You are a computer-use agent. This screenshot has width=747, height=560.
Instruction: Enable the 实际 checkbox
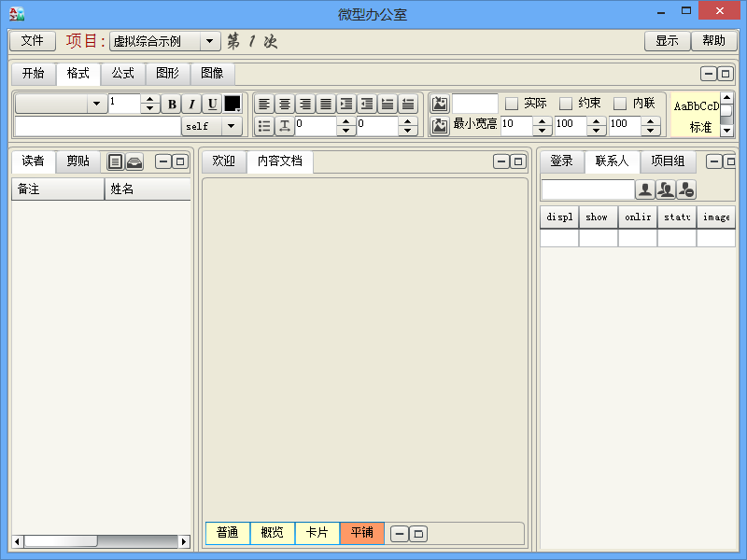pos(512,104)
